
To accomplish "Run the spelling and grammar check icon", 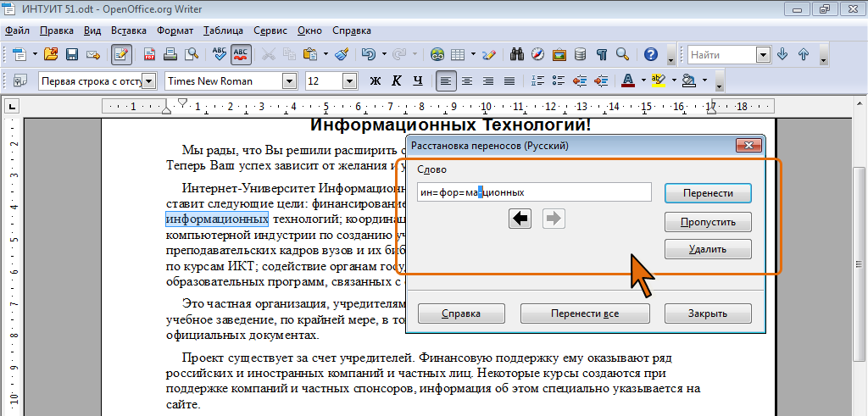I will pos(220,54).
